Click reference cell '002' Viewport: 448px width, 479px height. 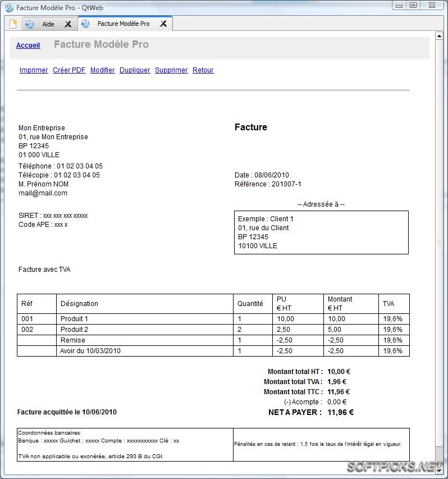pyautogui.click(x=36, y=330)
